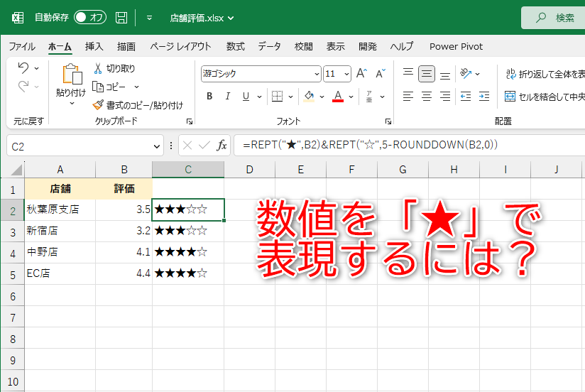
Task: Click the Excel app icon in title bar
Action: point(18,18)
